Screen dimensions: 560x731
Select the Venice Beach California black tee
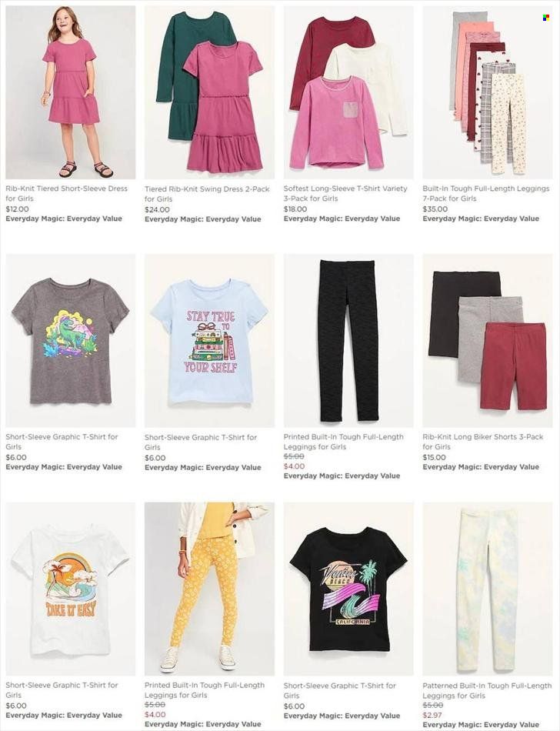point(348,589)
